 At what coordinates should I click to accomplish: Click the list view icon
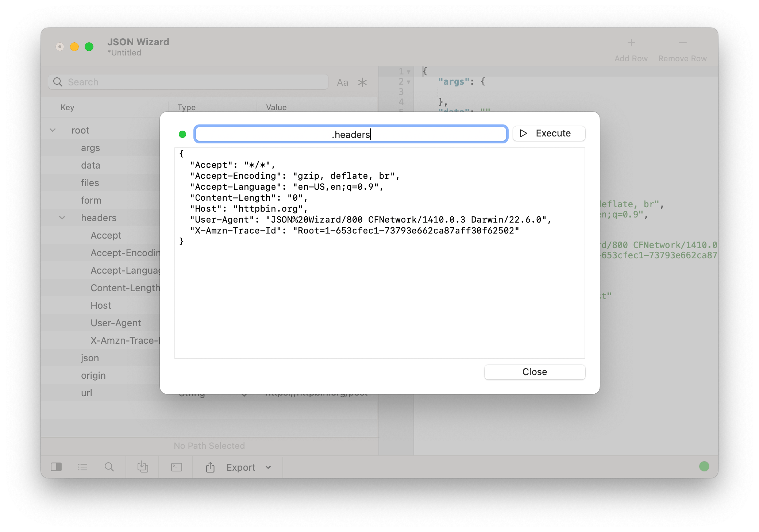82,467
